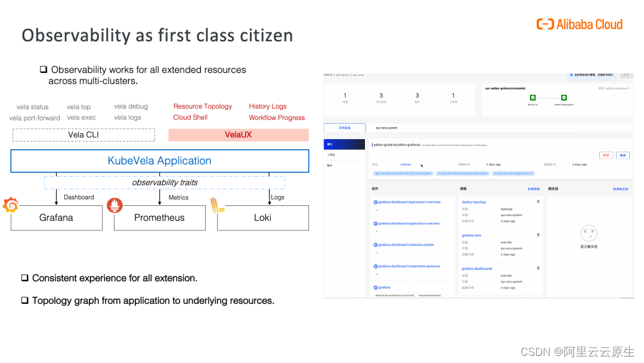Open the deploy-topology policy link
644x363 pixels.
tap(473, 202)
